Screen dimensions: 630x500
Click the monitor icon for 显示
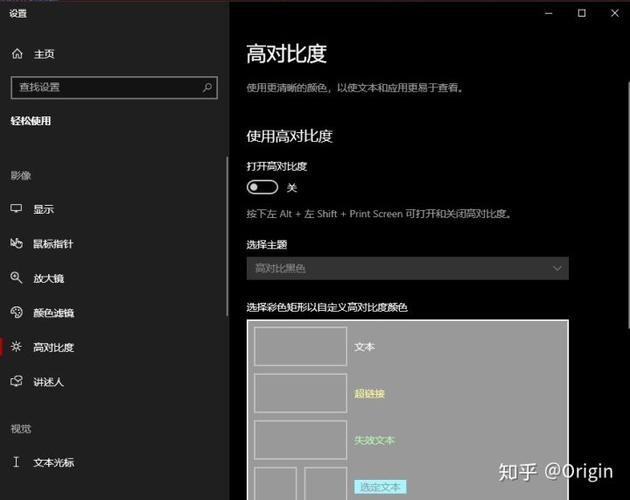(16, 209)
